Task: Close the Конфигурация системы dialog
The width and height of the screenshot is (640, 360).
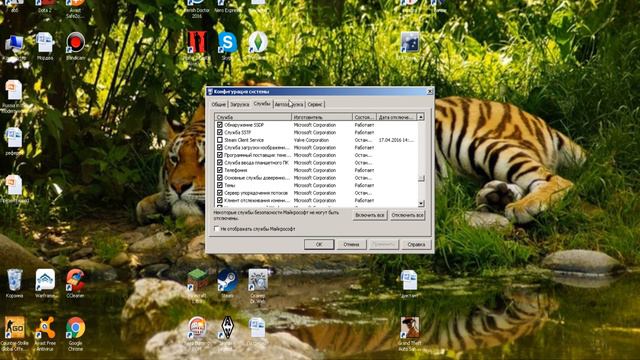Action: (429, 92)
